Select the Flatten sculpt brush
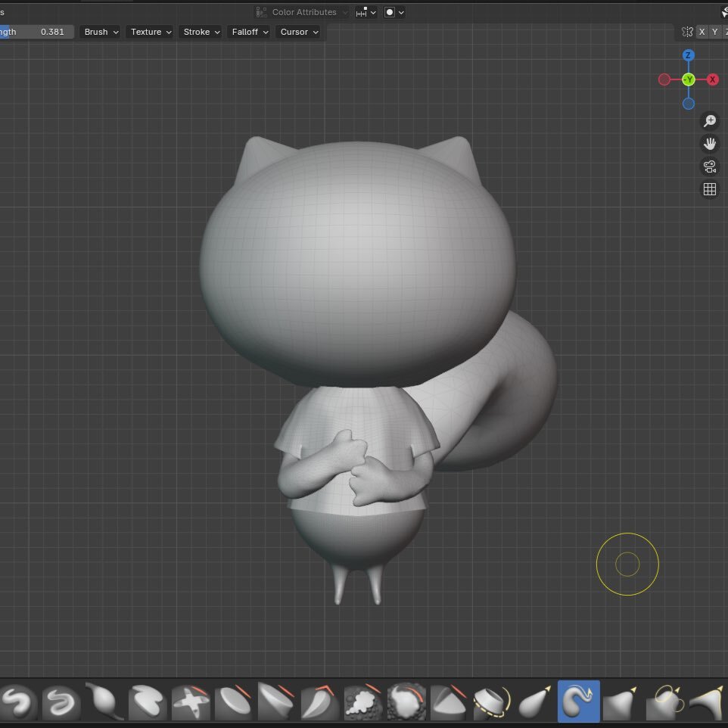This screenshot has height=728, width=728. [x=235, y=702]
